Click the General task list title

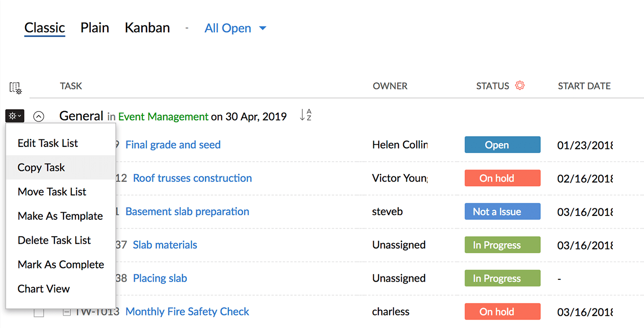pos(81,116)
